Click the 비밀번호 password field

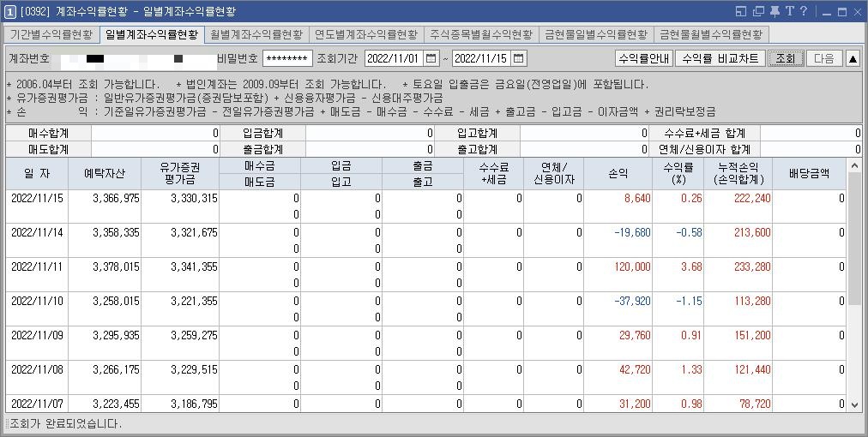tap(287, 58)
